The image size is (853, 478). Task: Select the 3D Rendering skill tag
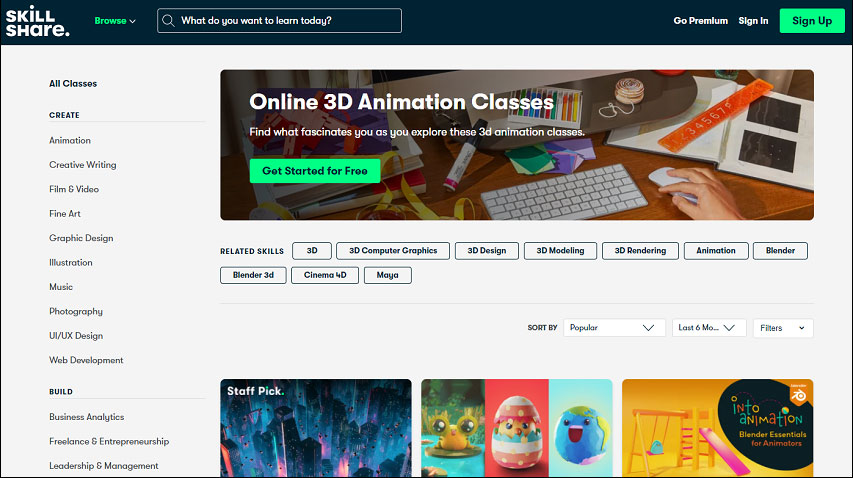[x=640, y=251]
